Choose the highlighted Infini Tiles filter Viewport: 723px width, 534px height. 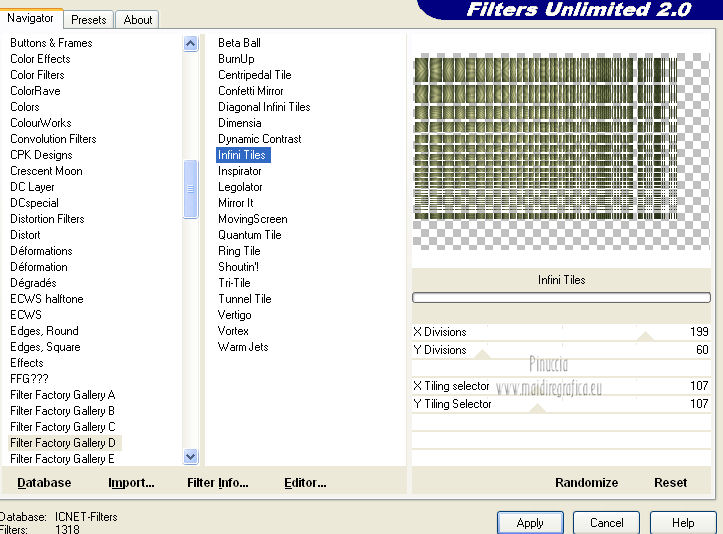coord(243,155)
